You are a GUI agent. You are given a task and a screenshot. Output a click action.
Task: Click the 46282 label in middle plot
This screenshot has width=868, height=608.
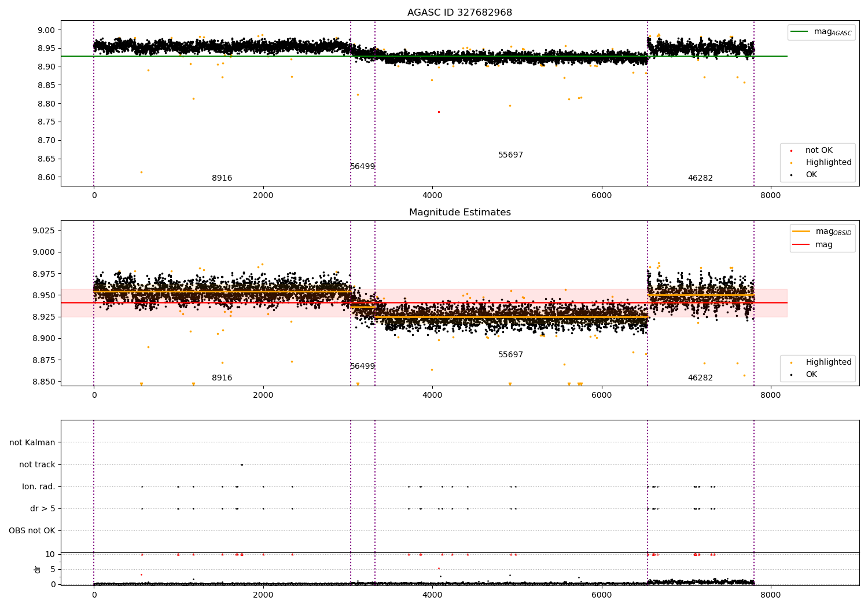click(700, 378)
